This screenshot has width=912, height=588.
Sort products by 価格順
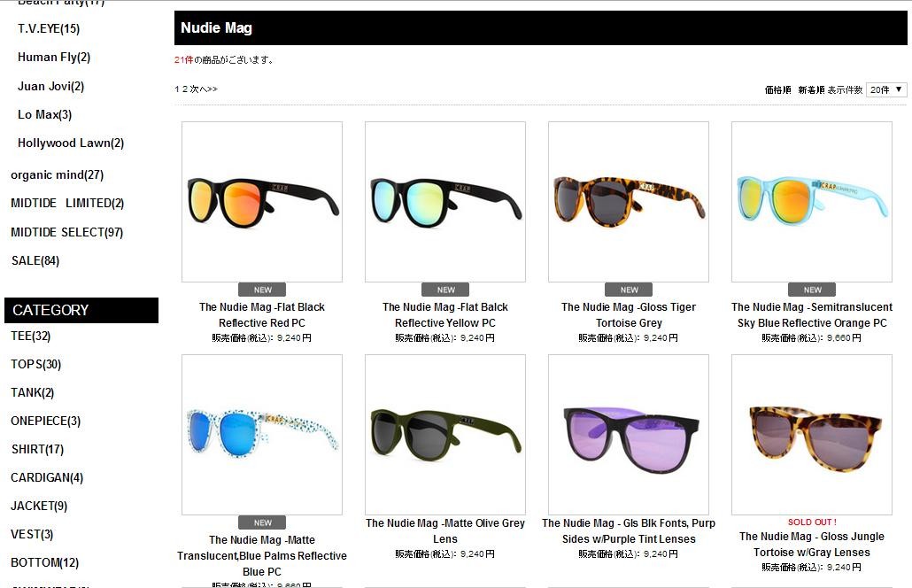coord(777,89)
